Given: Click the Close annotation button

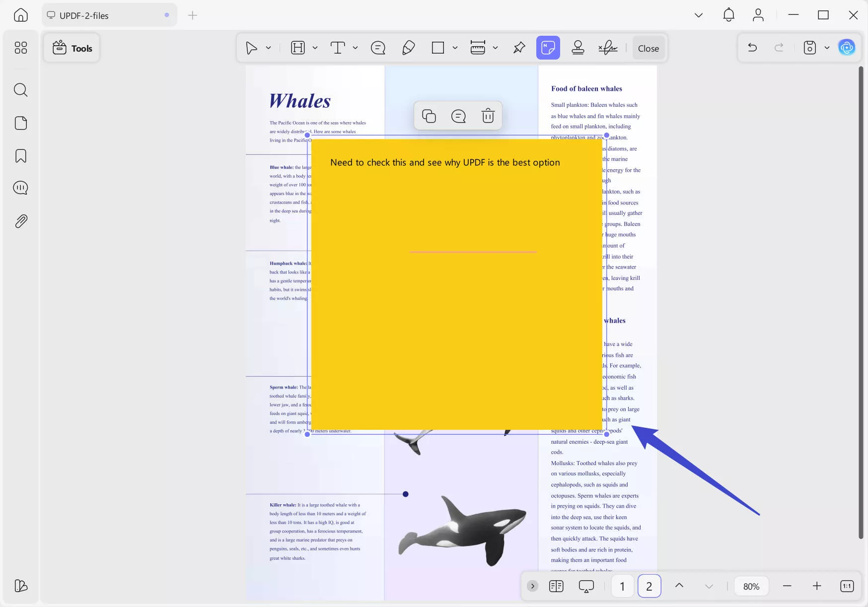Looking at the screenshot, I should point(649,48).
